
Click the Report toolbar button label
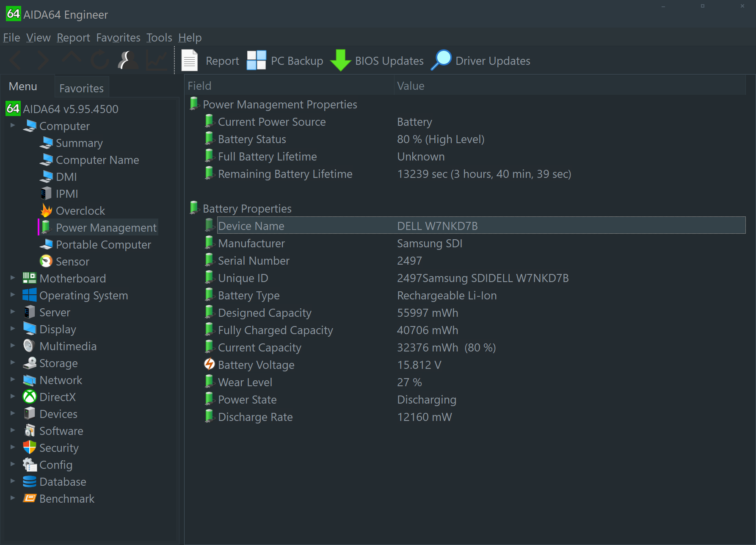[222, 61]
